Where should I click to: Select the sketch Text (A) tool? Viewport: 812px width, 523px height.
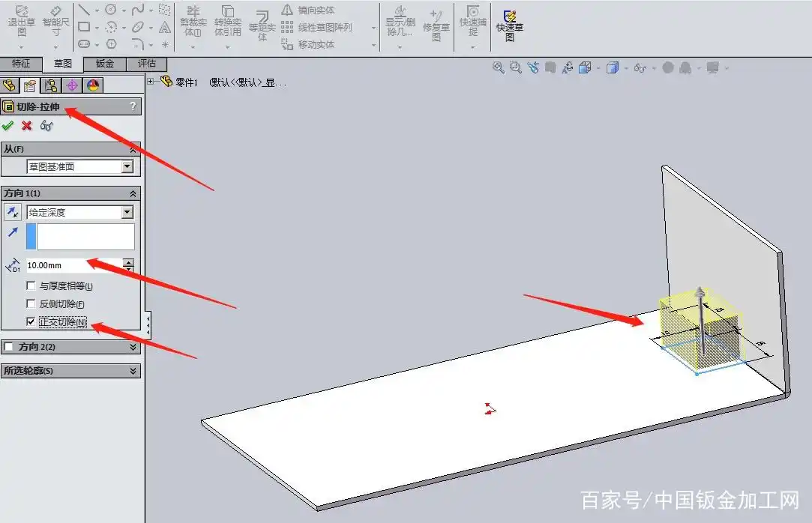tap(165, 27)
